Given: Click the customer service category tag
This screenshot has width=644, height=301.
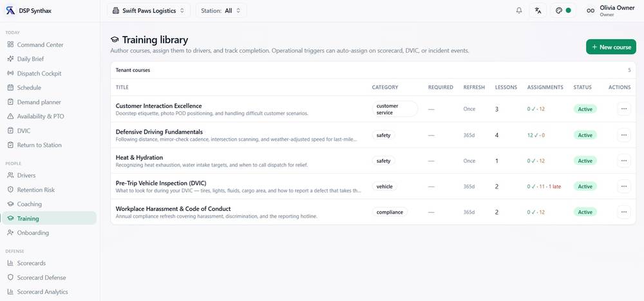Looking at the screenshot, I should point(395,109).
